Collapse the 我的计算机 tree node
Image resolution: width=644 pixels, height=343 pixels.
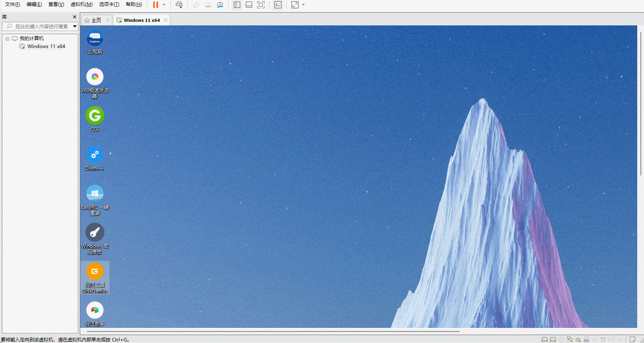(x=7, y=39)
